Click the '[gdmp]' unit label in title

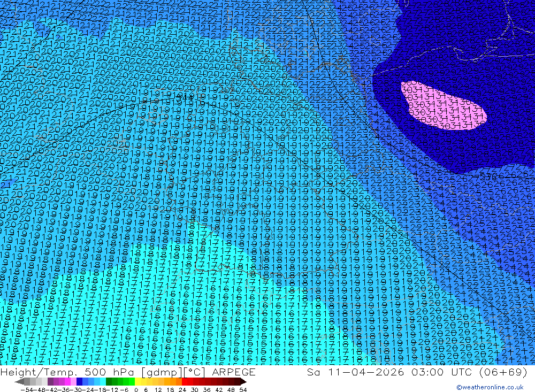point(162,372)
